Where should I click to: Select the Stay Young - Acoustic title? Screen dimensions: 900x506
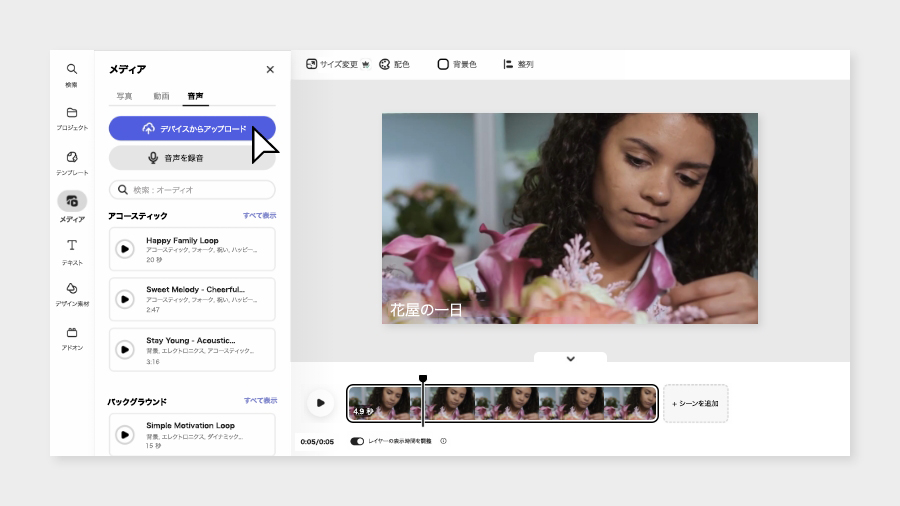(191, 340)
